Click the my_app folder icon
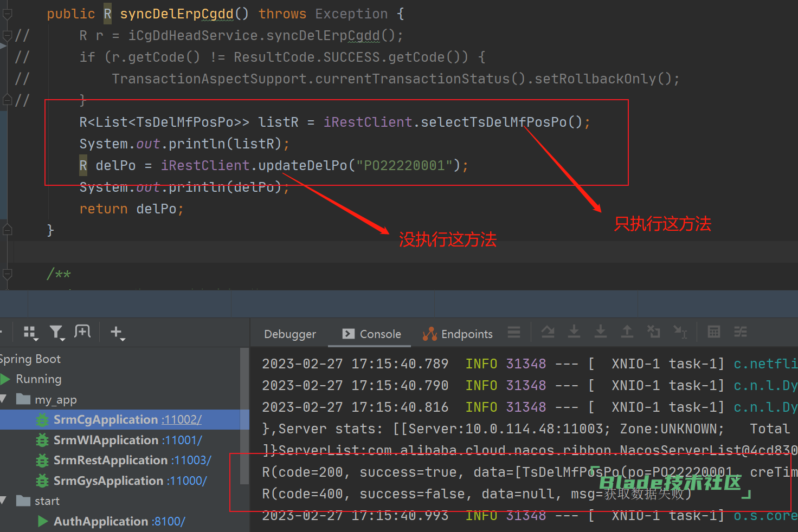The width and height of the screenshot is (798, 532). [23, 399]
